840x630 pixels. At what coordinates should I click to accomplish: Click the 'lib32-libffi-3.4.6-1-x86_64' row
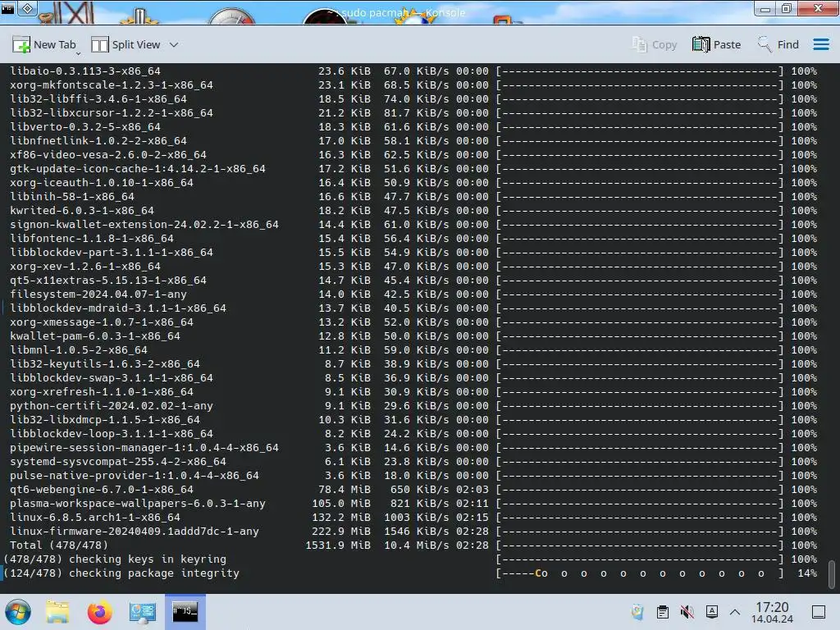pyautogui.click(x=98, y=99)
